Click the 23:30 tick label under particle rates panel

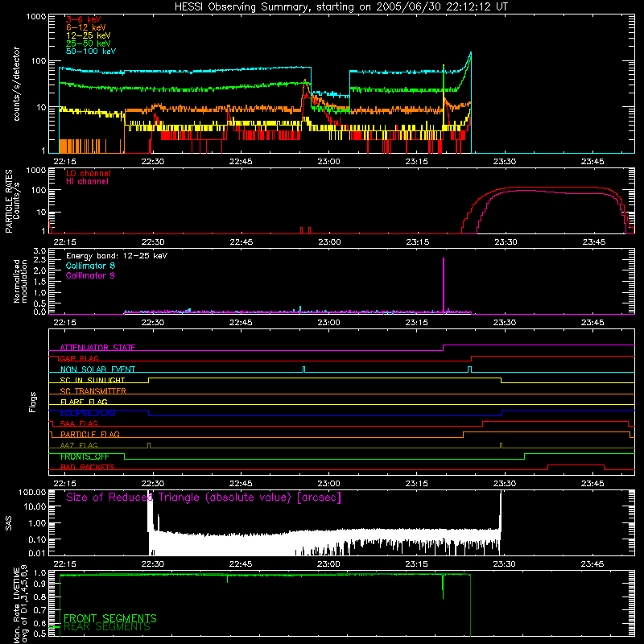coord(506,242)
